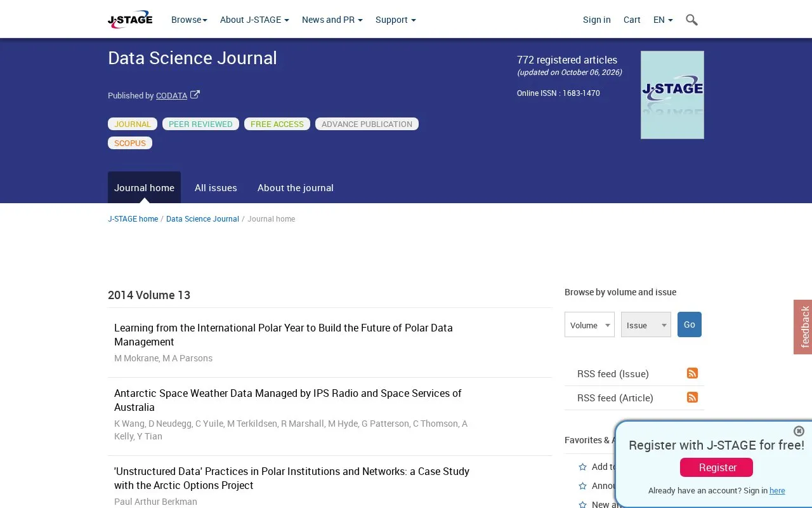Click the 'here' sign-in link in popup
This screenshot has width=812, height=508.
tap(777, 490)
